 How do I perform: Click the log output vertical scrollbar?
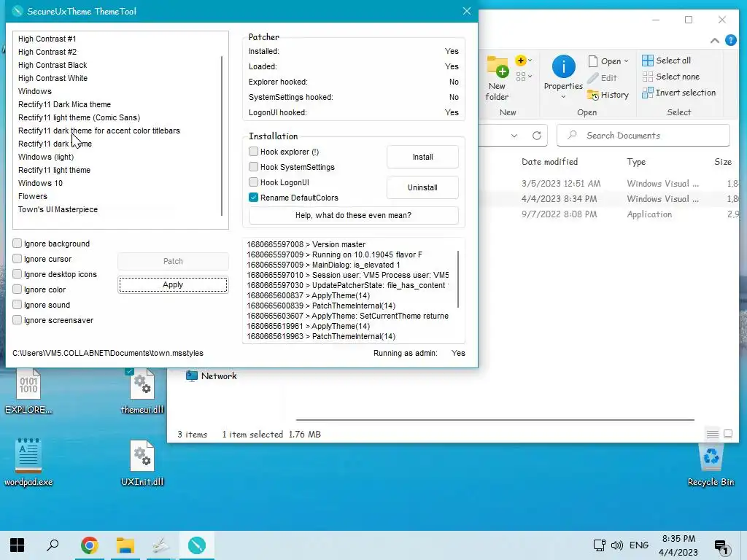click(x=458, y=279)
